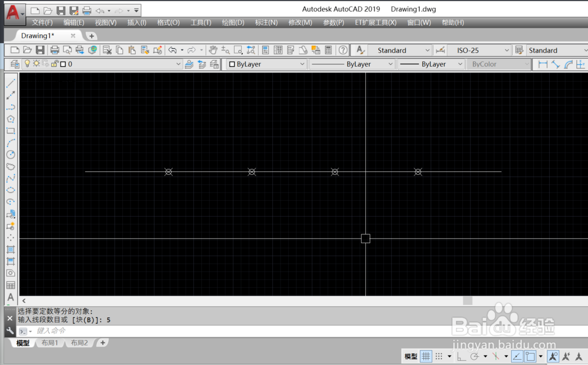Open the ByLayer color dropdown
The image size is (588, 365).
coord(302,64)
